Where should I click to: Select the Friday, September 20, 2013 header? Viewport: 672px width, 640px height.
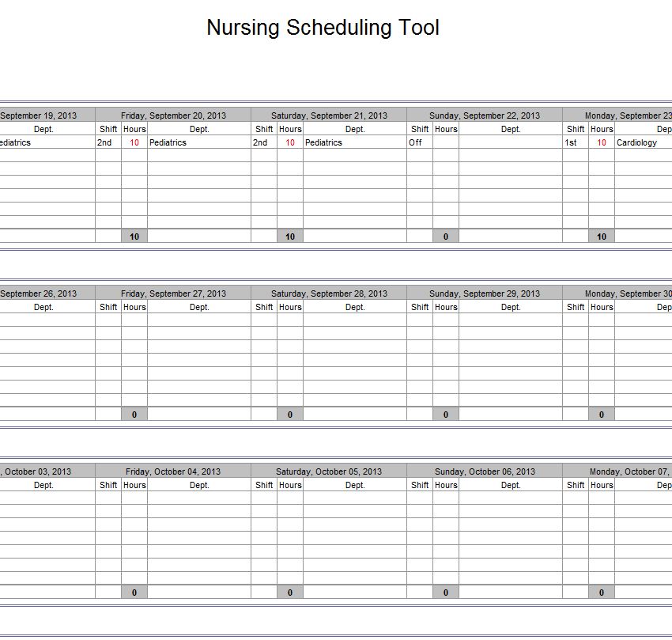[173, 116]
